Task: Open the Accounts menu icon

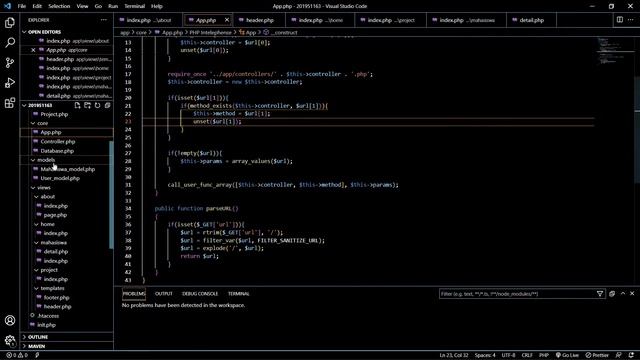Action: point(10,320)
